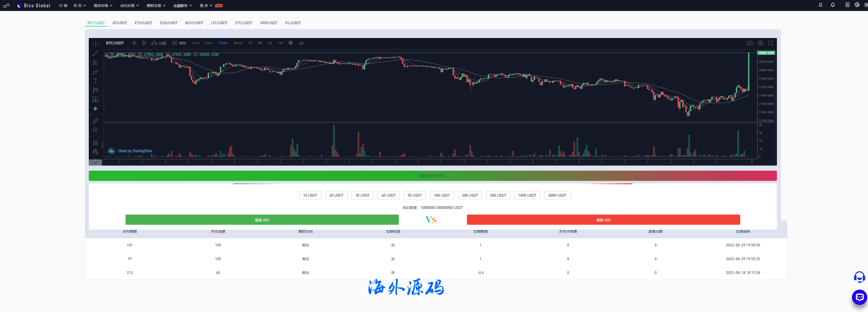This screenshot has height=312, width=868.
Task: Select the text annotation tool
Action: (x=95, y=81)
